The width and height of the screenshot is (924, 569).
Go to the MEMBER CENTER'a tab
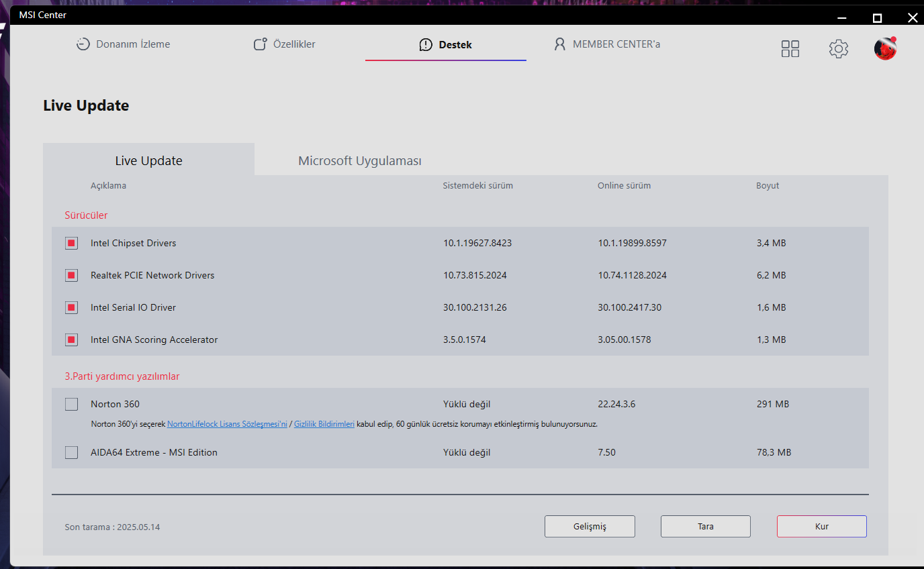point(607,44)
